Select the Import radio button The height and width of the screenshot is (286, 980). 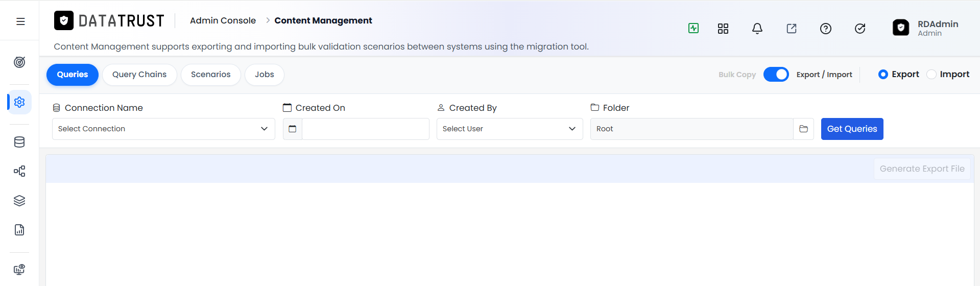(x=931, y=75)
